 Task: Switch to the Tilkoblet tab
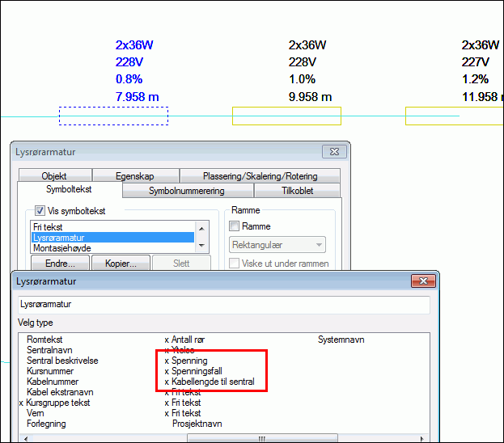tap(297, 191)
